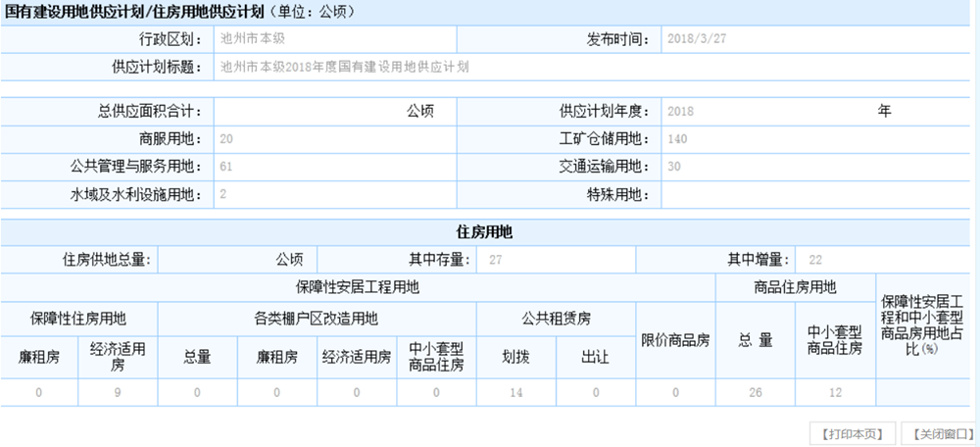This screenshot has width=980, height=447.
Task: Click the 商品住房用地 总量 cell with value 26
Action: click(x=756, y=392)
